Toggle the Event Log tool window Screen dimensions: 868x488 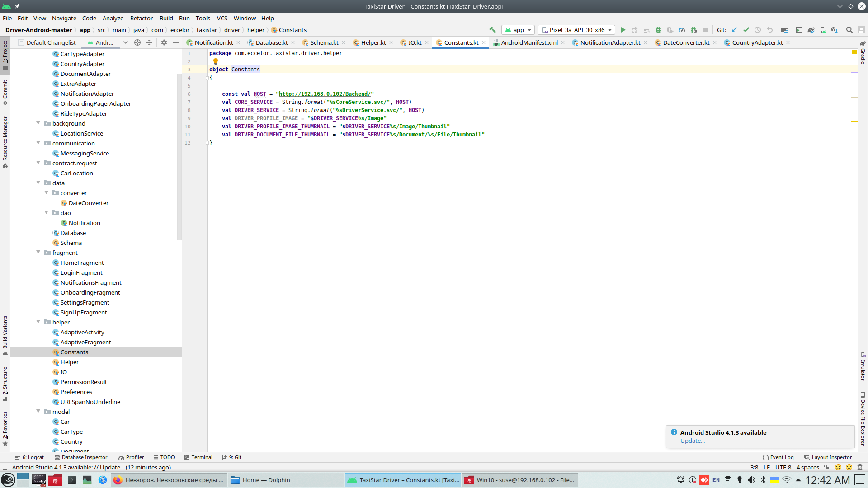pos(778,457)
